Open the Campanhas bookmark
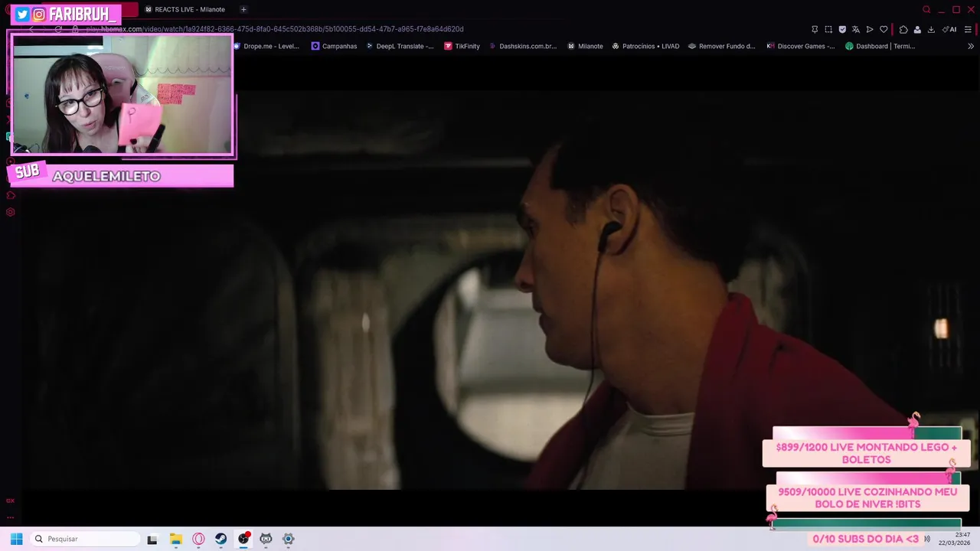The image size is (980, 551). point(334,46)
